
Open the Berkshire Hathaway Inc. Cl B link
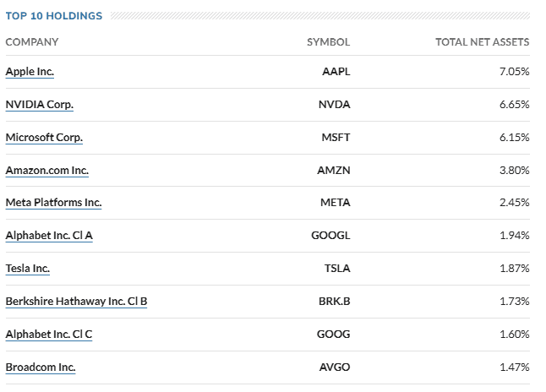[x=77, y=301]
